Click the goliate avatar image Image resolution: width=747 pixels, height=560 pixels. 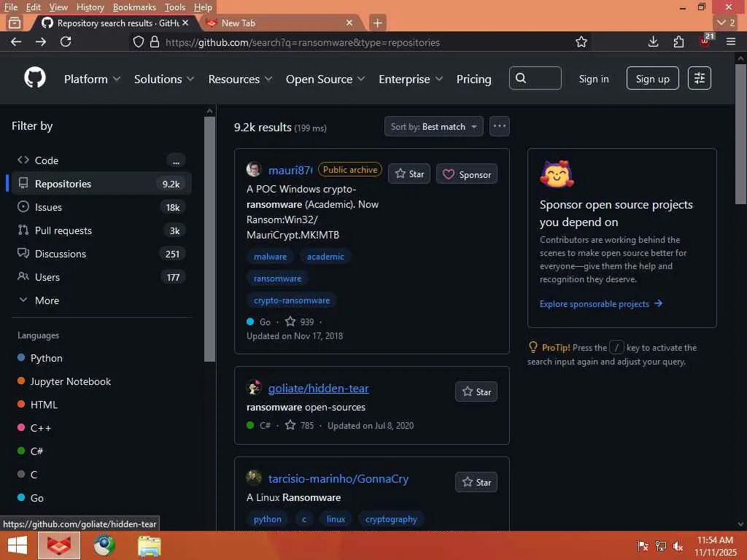point(254,388)
